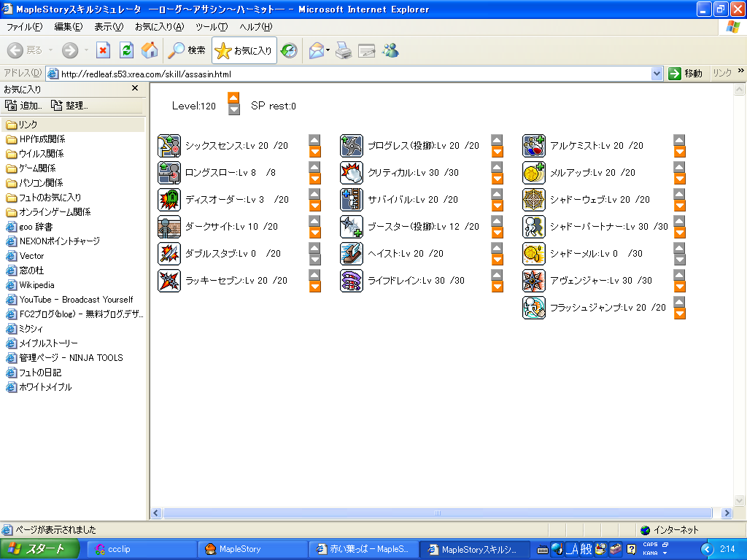Open the ヘルプ(H) menu

point(256,27)
